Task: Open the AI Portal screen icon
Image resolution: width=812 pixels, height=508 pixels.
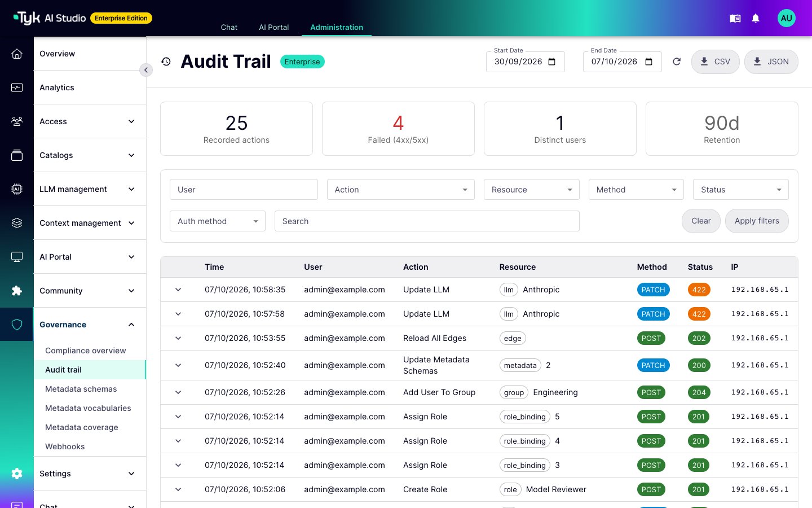Action: coord(17,257)
